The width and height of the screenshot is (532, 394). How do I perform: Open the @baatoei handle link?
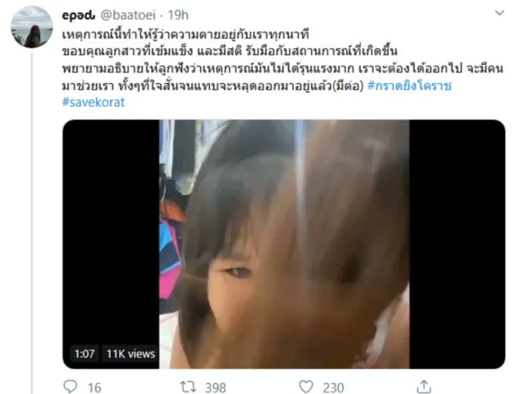[128, 15]
